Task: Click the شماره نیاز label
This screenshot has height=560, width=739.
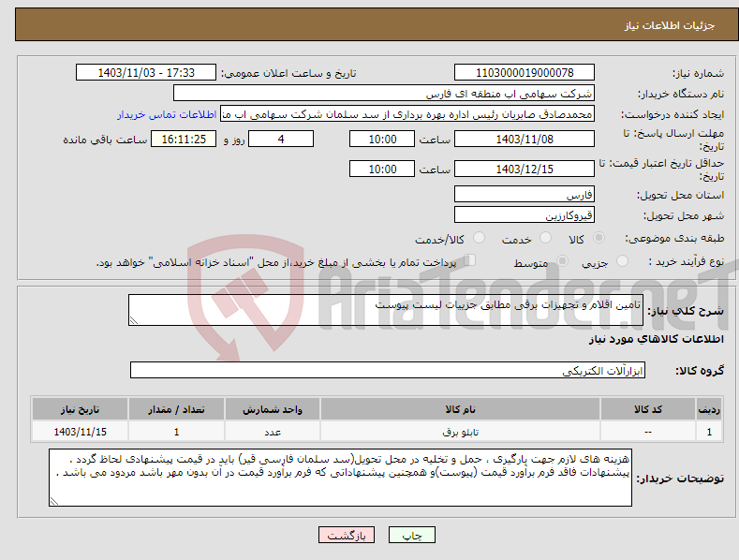Action: point(698,74)
